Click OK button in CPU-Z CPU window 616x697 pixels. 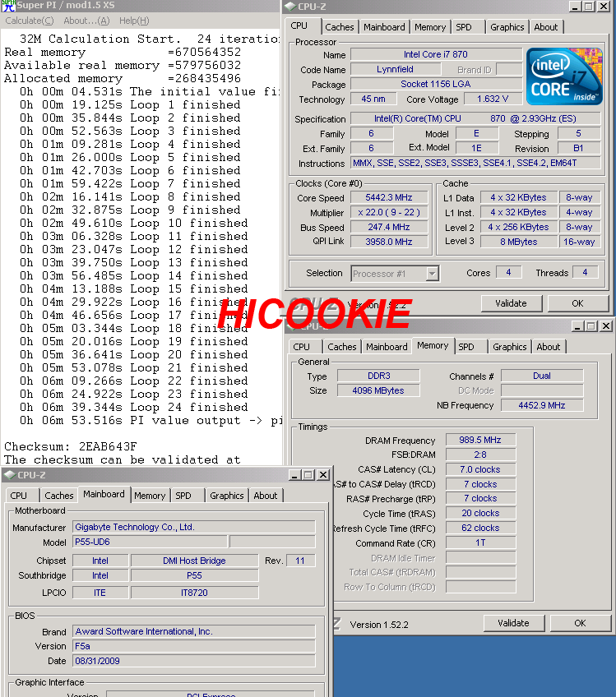(577, 303)
